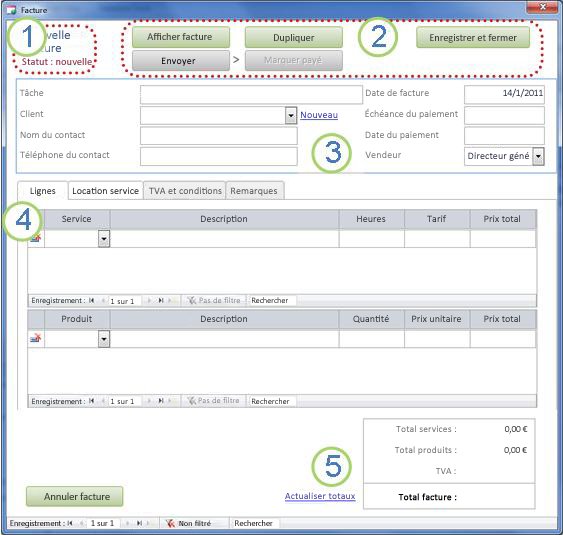Click the Afficher facture button
Viewport: 563px width, 535px height.
tap(181, 37)
